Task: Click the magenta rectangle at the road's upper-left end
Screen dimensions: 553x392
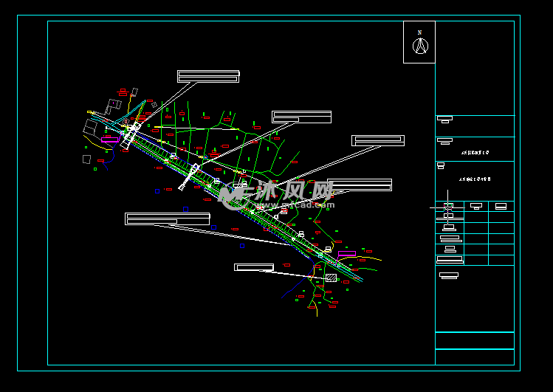Action: 110,139
